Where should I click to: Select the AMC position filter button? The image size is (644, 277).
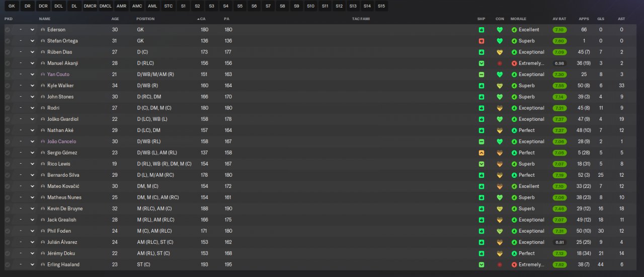(x=137, y=6)
